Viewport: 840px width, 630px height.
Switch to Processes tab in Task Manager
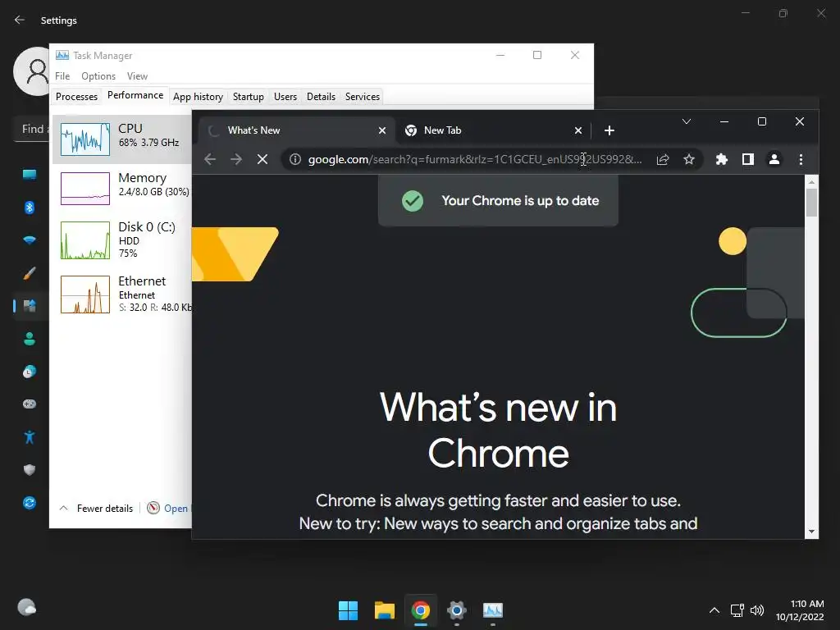(76, 97)
